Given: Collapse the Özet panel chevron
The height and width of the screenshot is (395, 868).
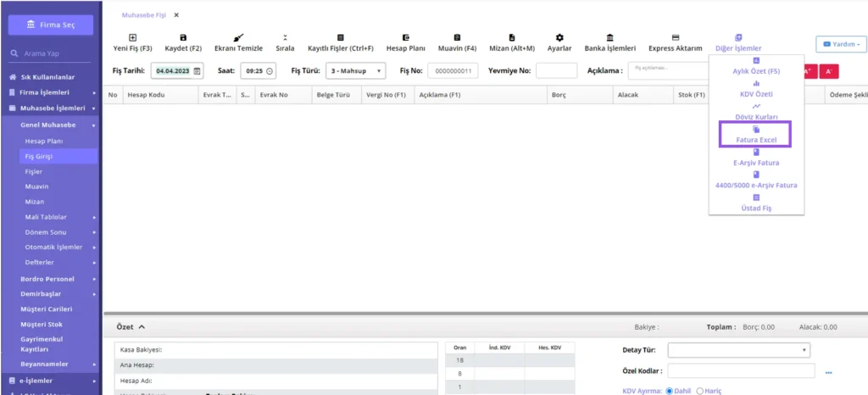Looking at the screenshot, I should (x=142, y=327).
